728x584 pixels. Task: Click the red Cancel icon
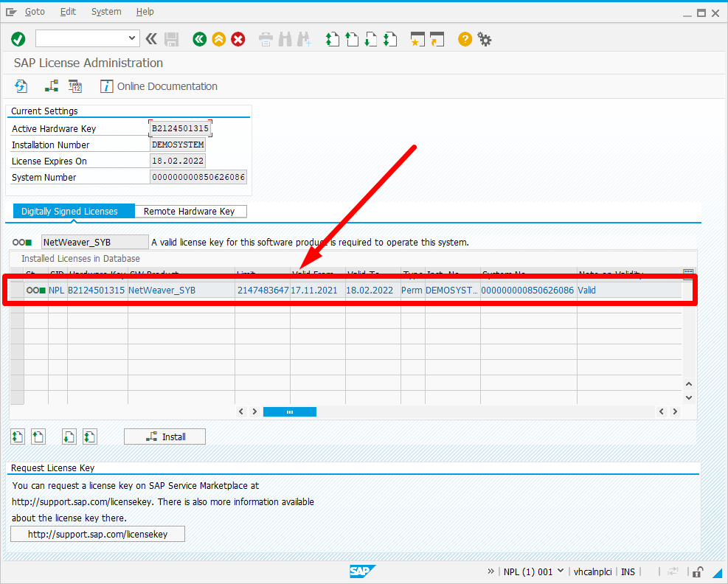pos(238,39)
